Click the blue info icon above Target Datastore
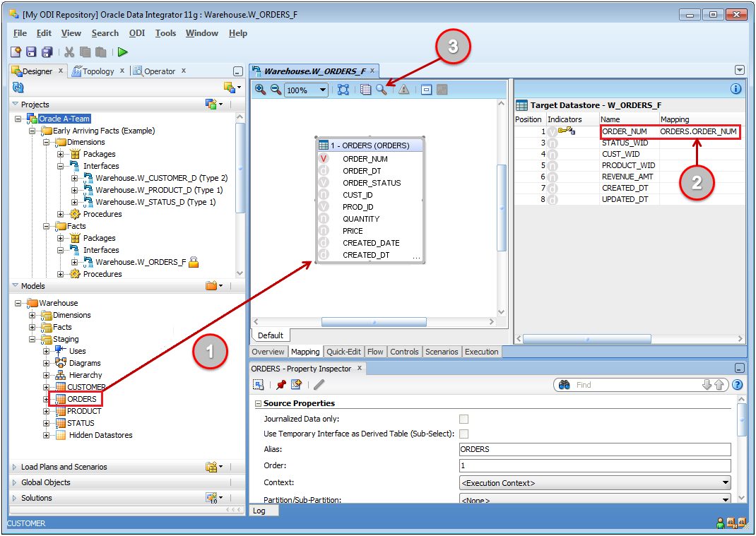The image size is (756, 536). [736, 89]
